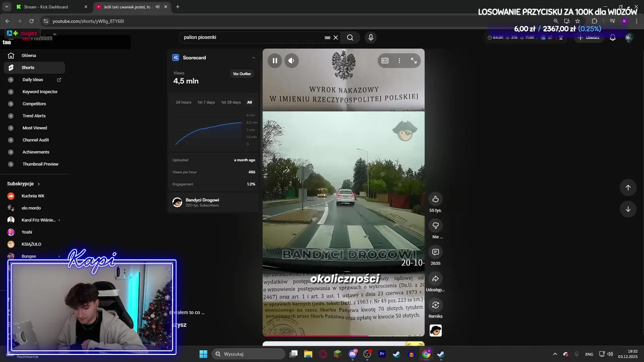Show hidden tray icons chevron
This screenshot has width=644, height=362.
tap(555, 354)
